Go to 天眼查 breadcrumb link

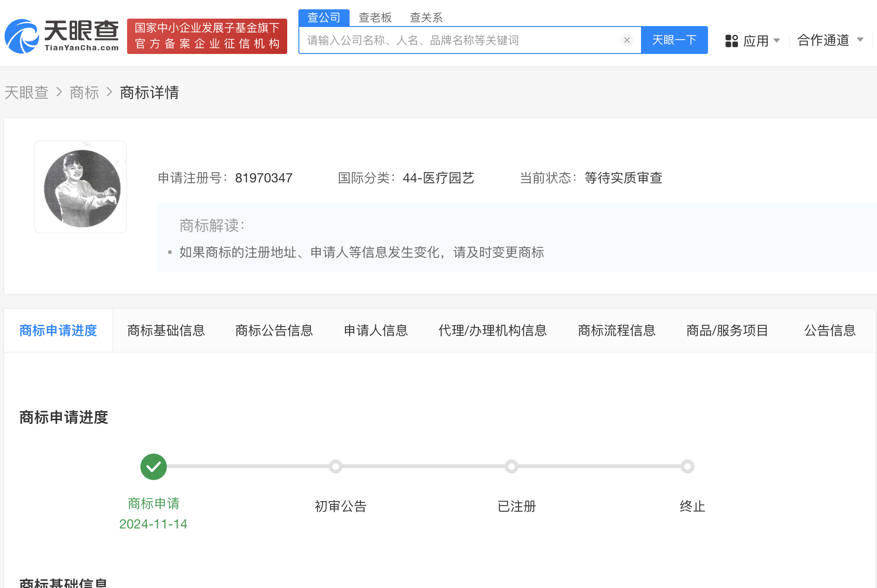[27, 93]
